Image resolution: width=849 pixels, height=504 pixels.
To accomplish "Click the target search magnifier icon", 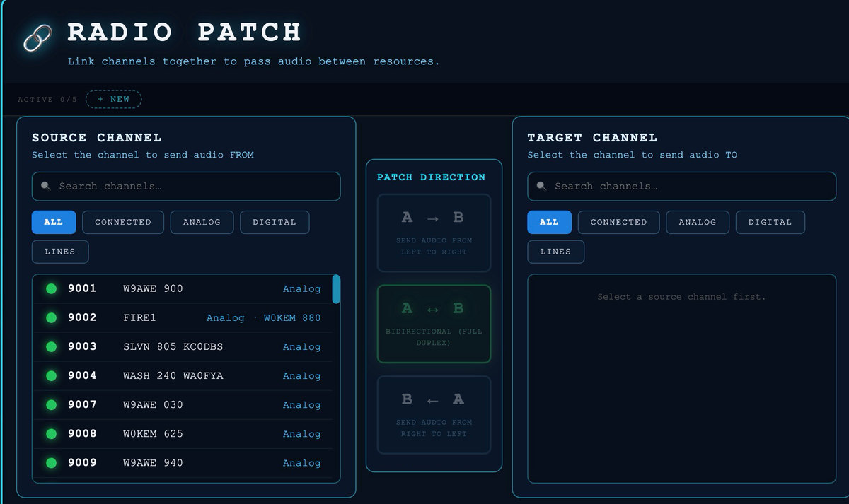I will click(542, 187).
